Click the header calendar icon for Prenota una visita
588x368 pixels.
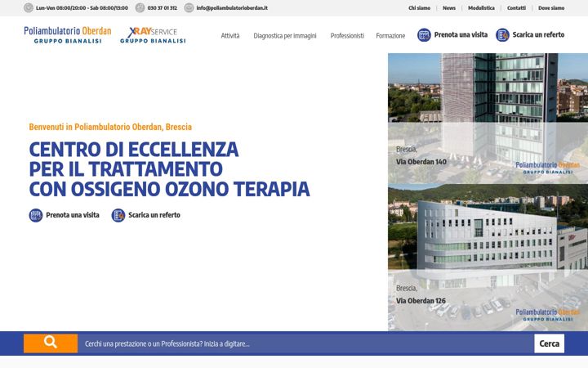click(x=424, y=35)
